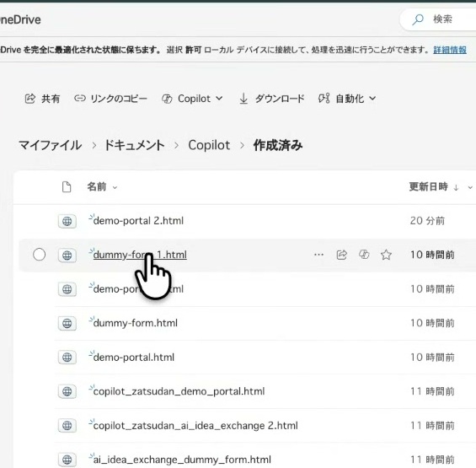Click the Download (ダウンロード) button
This screenshot has height=468, width=476.
(x=271, y=99)
